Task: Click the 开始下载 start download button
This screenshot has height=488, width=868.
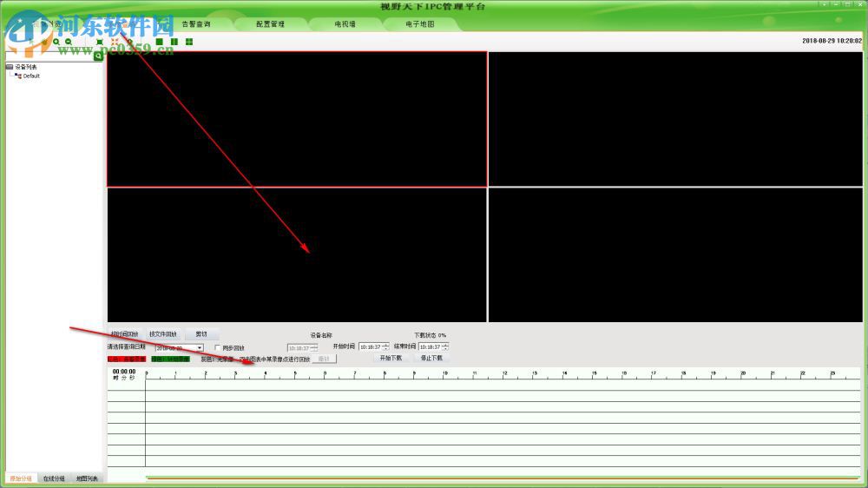Action: pos(391,359)
